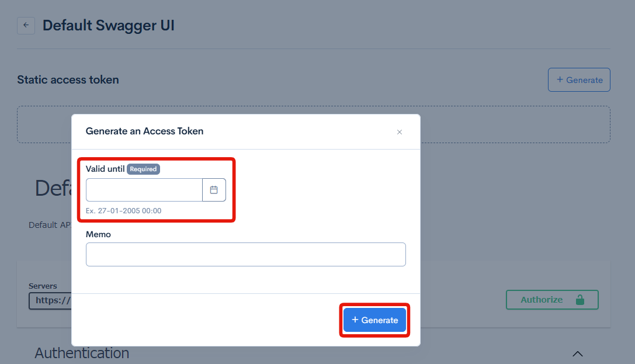635x364 pixels.
Task: Open the calendar date picker icon
Action: click(x=214, y=190)
